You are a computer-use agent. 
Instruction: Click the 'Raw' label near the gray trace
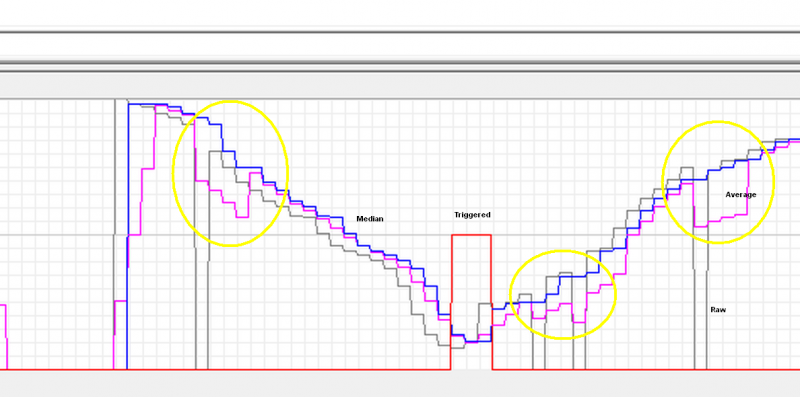[718, 310]
